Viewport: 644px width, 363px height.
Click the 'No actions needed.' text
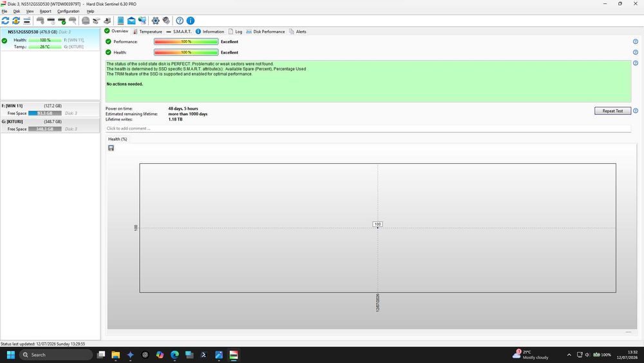pos(125,84)
